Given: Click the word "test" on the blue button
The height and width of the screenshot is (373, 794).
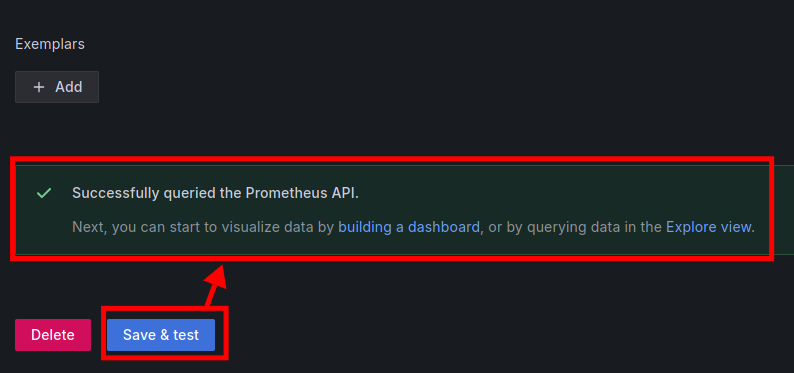Looking at the screenshot, I should pyautogui.click(x=185, y=335).
